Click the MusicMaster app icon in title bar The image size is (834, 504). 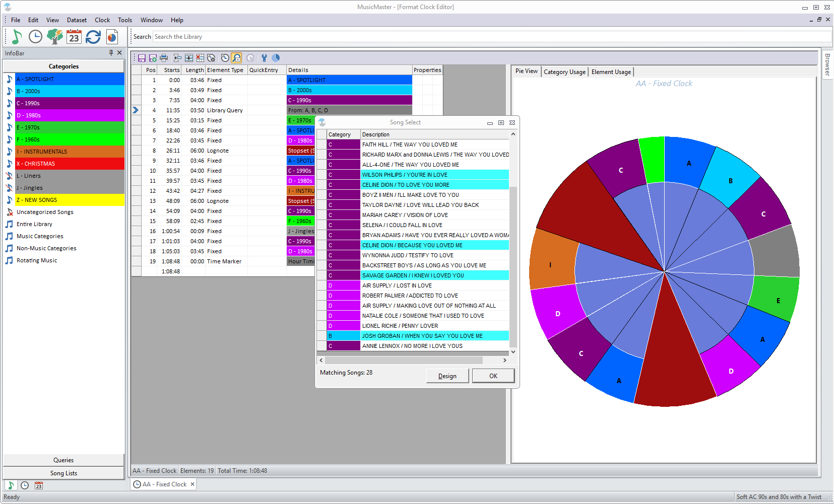[8, 7]
